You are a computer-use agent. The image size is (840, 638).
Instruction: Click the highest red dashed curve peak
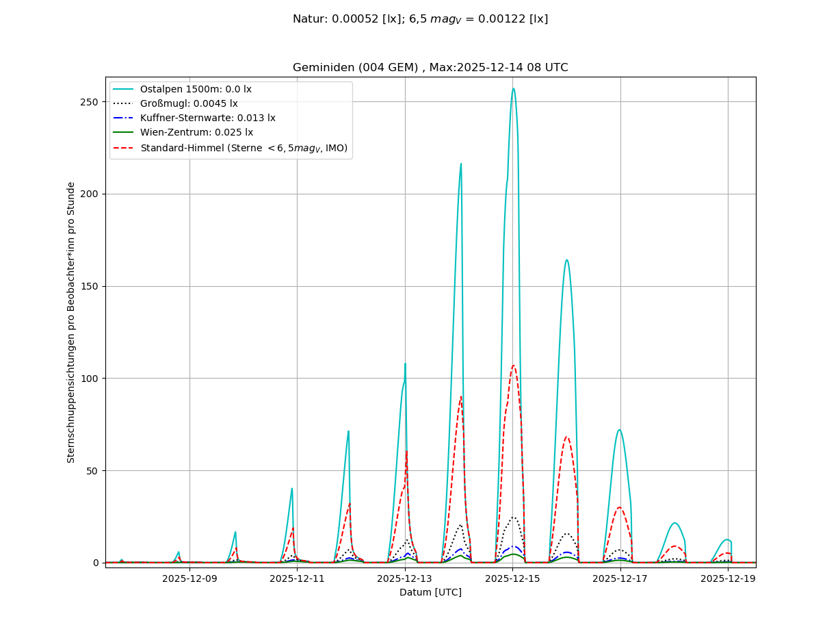click(513, 366)
